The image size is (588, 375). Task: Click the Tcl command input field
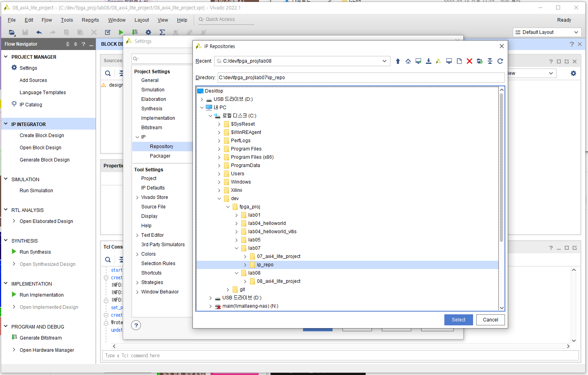pos(340,356)
